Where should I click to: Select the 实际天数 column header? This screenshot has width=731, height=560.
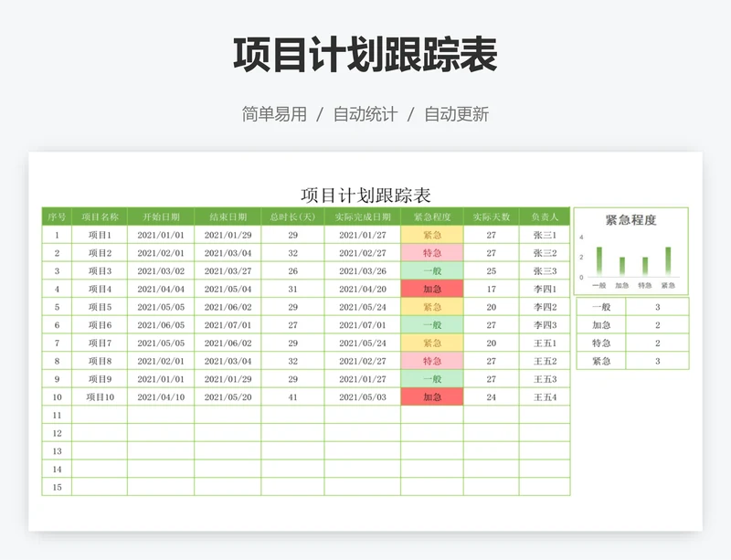(492, 217)
